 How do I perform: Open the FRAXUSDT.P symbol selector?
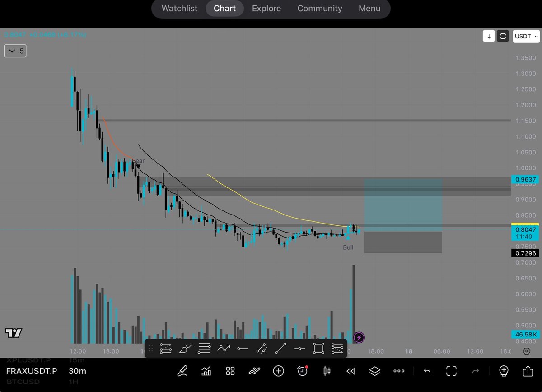tap(32, 371)
